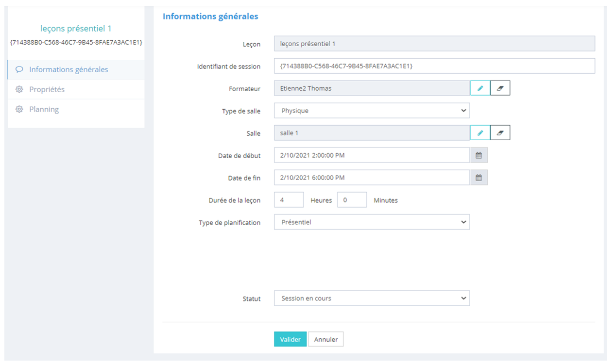616x364 pixels.
Task: Click the Annuler button
Action: (x=325, y=340)
